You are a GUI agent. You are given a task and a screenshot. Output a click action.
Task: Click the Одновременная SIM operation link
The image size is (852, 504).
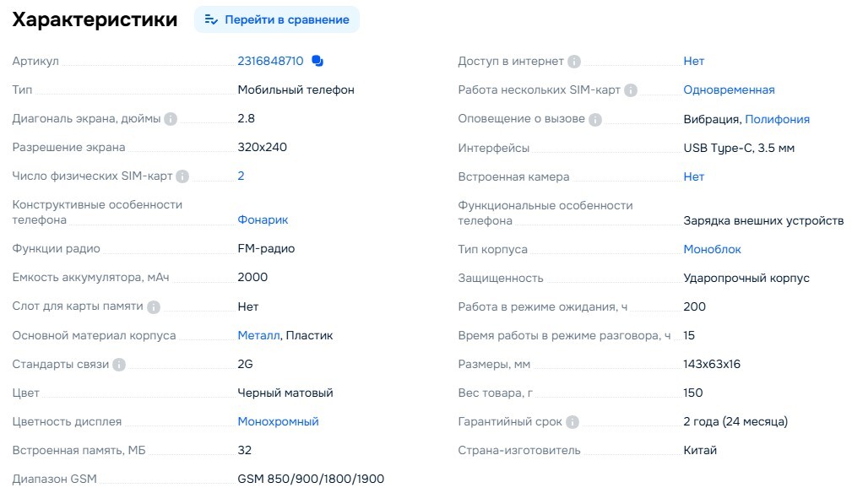(730, 89)
